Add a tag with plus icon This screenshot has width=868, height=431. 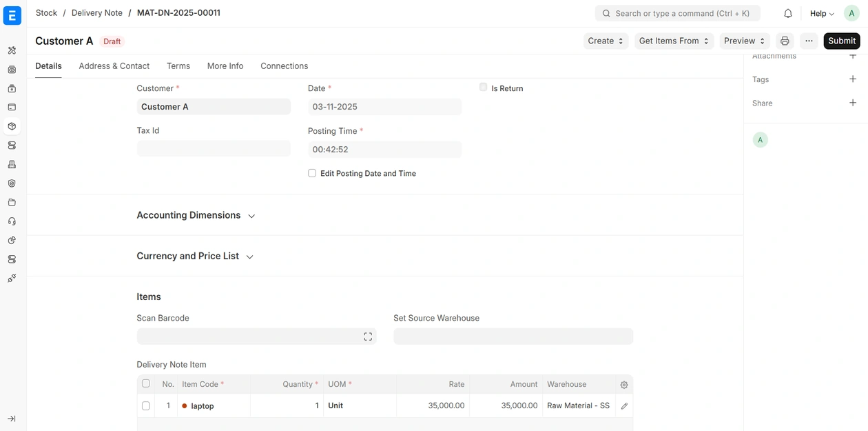click(853, 79)
